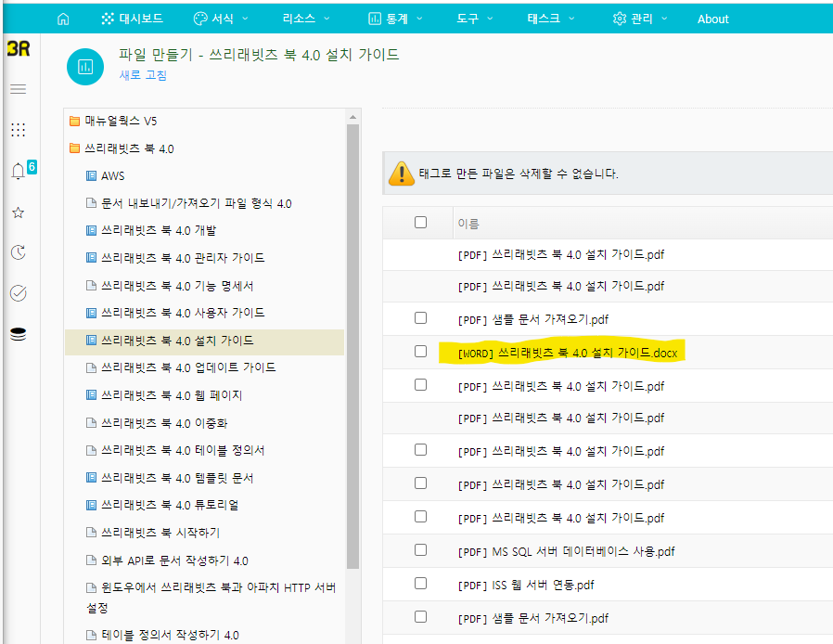Open 쓰리래빗츠 북 4.0 튜토리얼

(x=170, y=506)
